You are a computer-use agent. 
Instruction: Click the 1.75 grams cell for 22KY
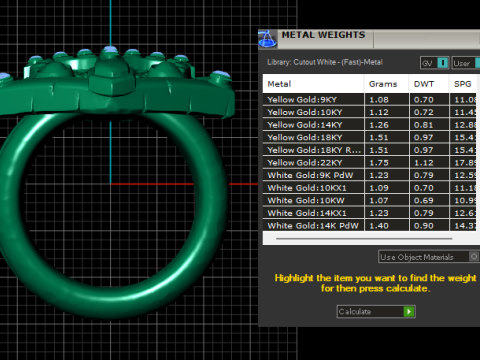(x=387, y=163)
